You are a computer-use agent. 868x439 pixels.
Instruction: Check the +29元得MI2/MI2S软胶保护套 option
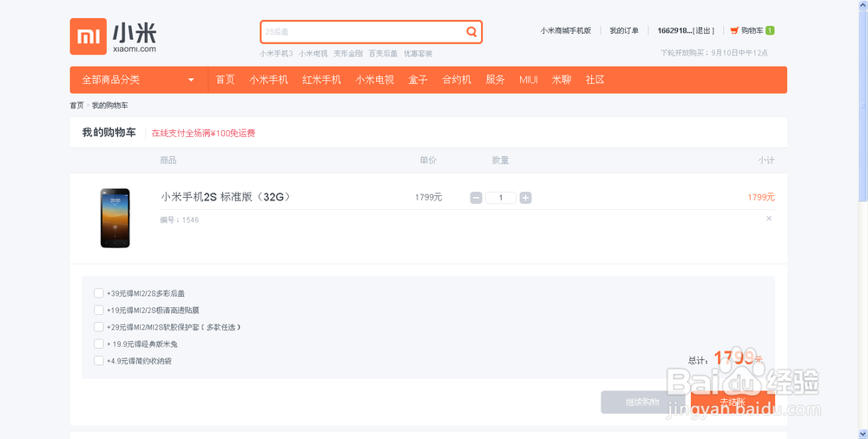click(99, 326)
